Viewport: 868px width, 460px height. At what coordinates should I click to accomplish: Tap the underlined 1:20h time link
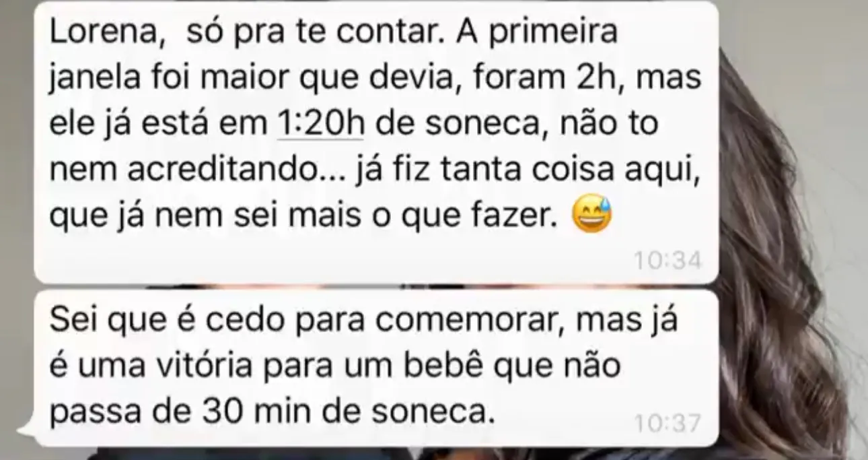[320, 125]
